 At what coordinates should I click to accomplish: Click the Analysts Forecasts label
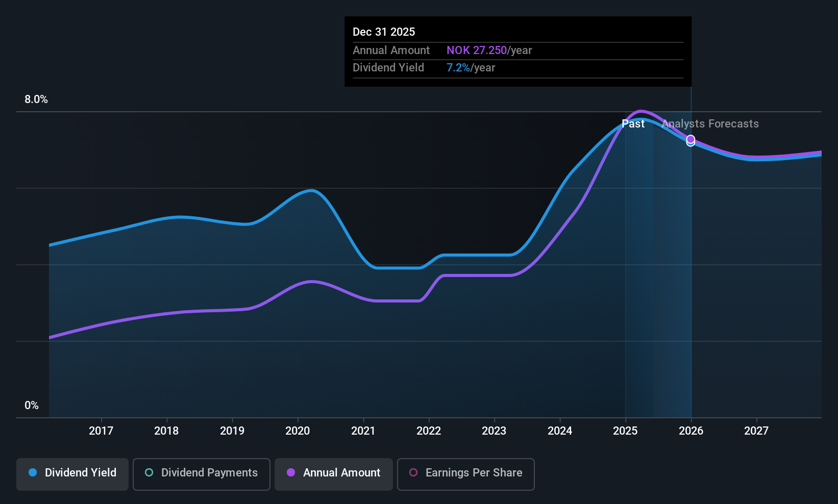[x=710, y=124]
